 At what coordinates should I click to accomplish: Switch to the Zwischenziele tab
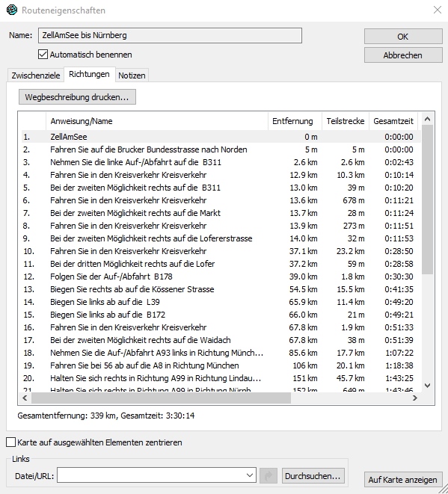(36, 75)
